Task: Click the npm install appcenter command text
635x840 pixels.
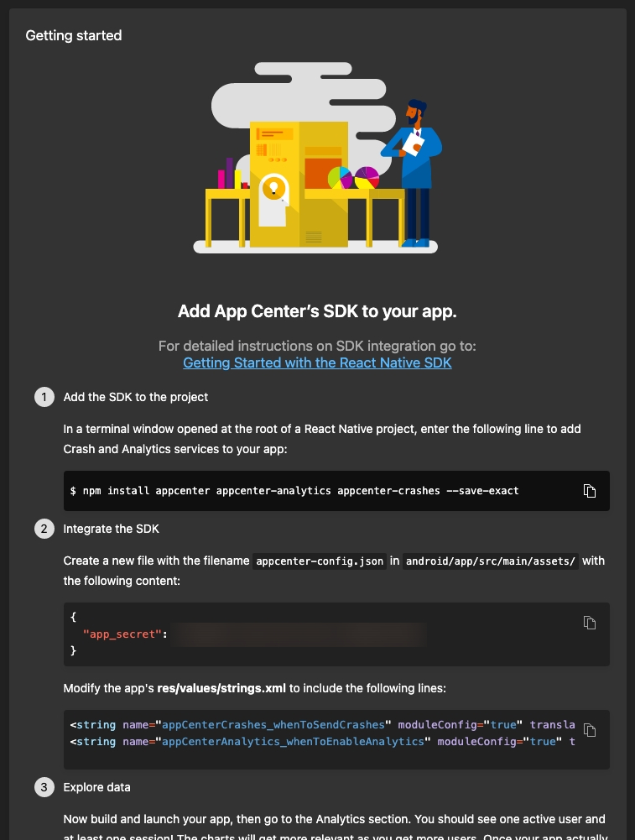Action: tap(294, 491)
